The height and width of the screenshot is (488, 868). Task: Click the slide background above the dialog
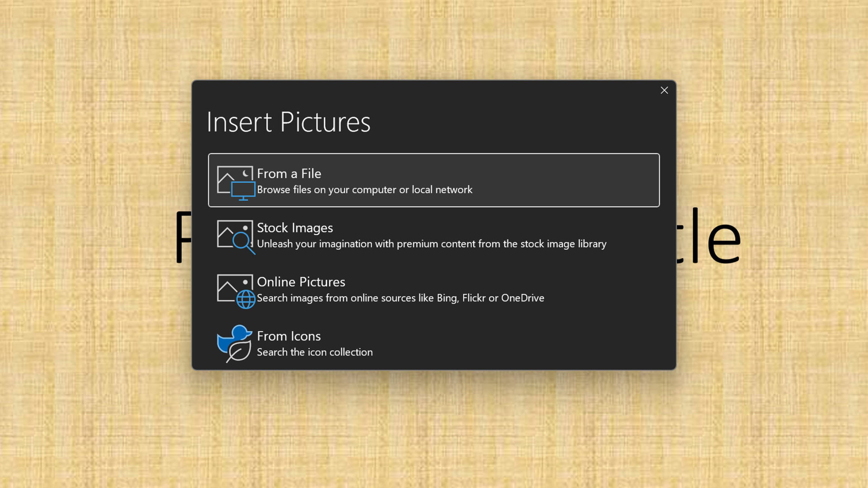click(x=434, y=41)
